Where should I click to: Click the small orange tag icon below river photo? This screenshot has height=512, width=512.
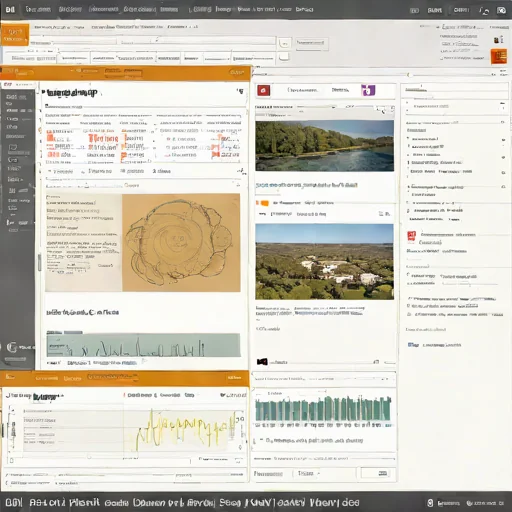(262, 203)
